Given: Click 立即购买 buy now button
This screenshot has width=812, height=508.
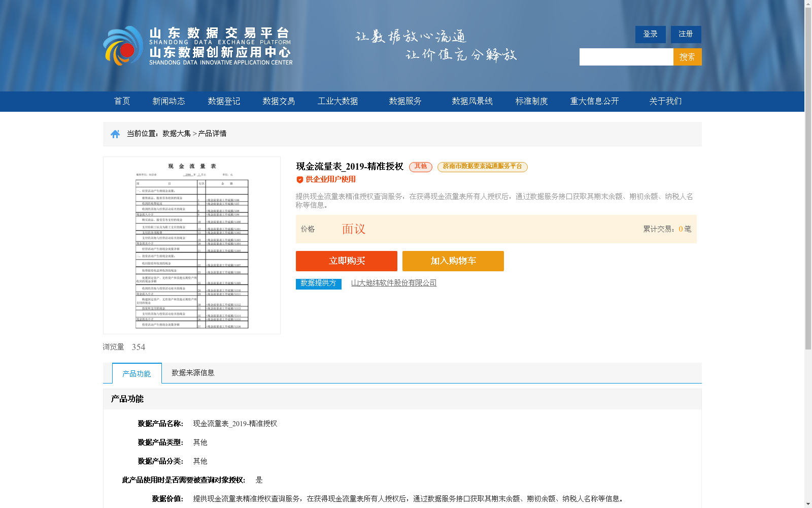Looking at the screenshot, I should click(347, 261).
